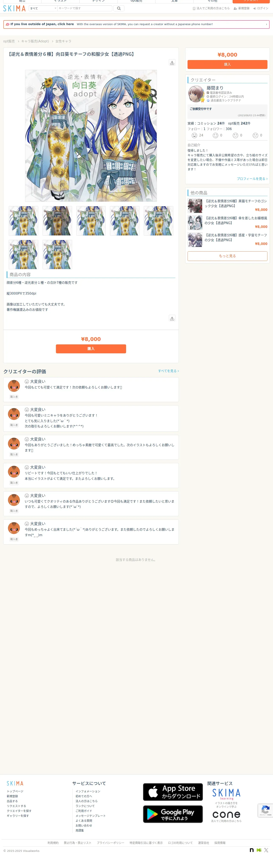This screenshot has width=273, height=868.
Task: Click すべてを見る for reviews
Action: click(168, 371)
